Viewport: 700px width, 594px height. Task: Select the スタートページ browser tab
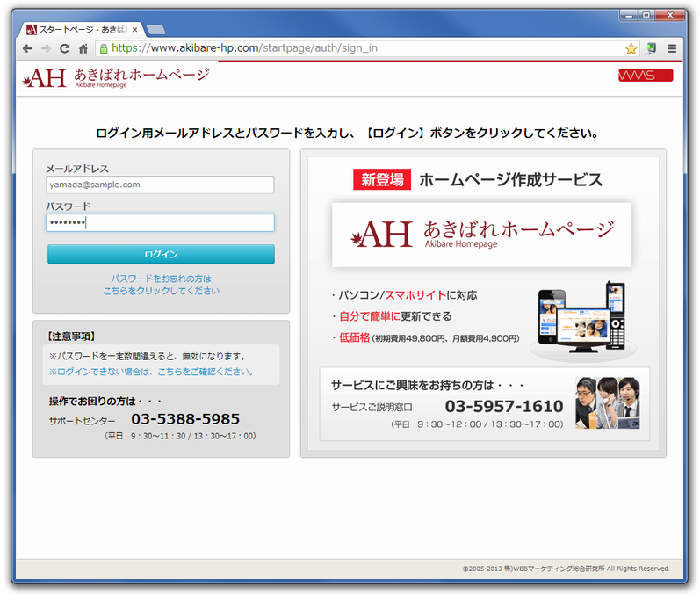(79, 29)
